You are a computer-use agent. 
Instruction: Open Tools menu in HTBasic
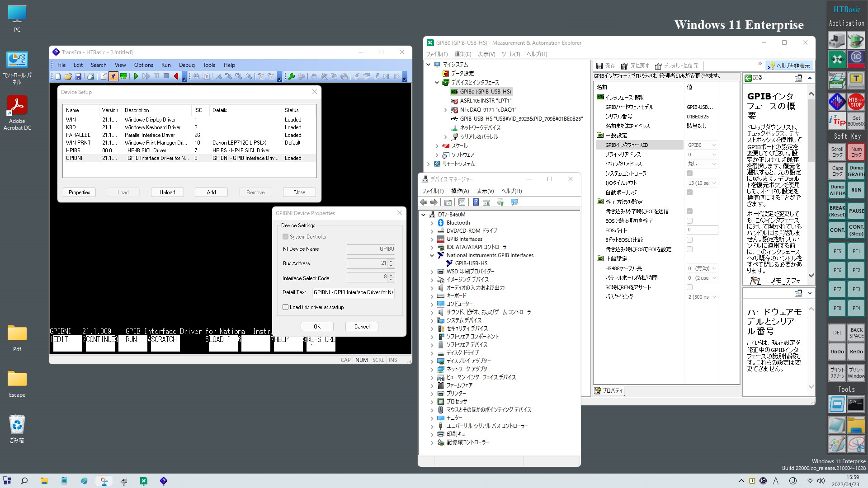tap(209, 65)
